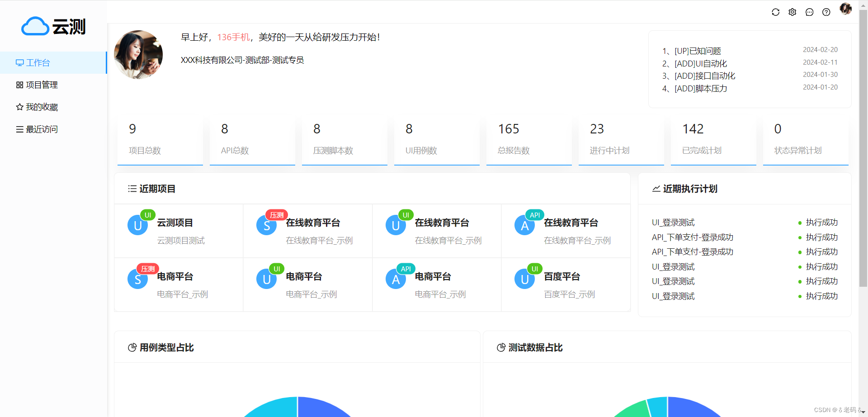Image resolution: width=868 pixels, height=417 pixels.
Task: Click the grid icon beside 项目管理
Action: [19, 85]
